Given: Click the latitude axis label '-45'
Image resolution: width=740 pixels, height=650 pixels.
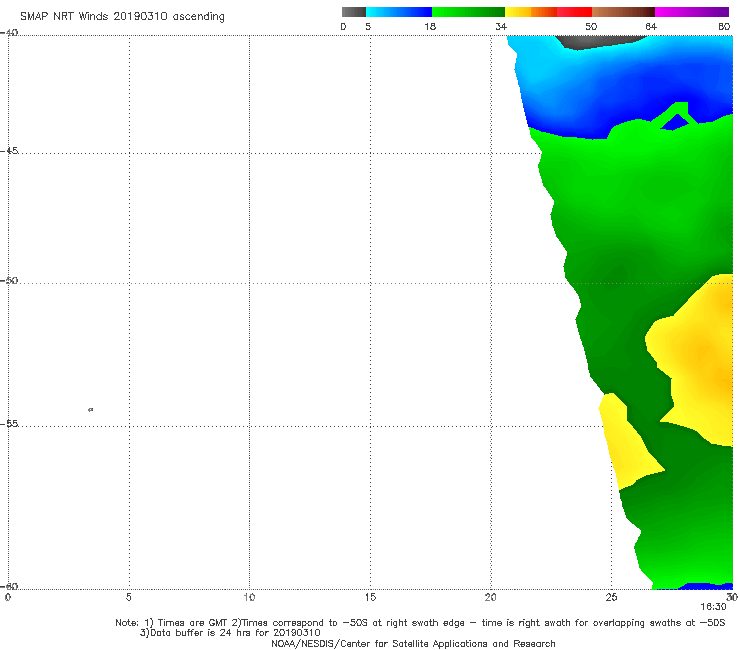Looking at the screenshot, I should point(9,151).
